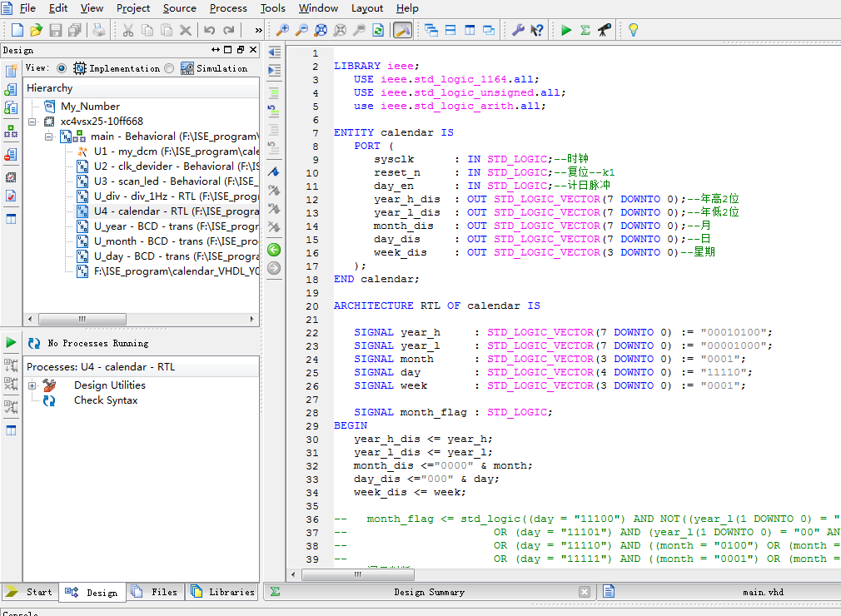Click the green Implement Top Module arrow

pyautogui.click(x=566, y=30)
